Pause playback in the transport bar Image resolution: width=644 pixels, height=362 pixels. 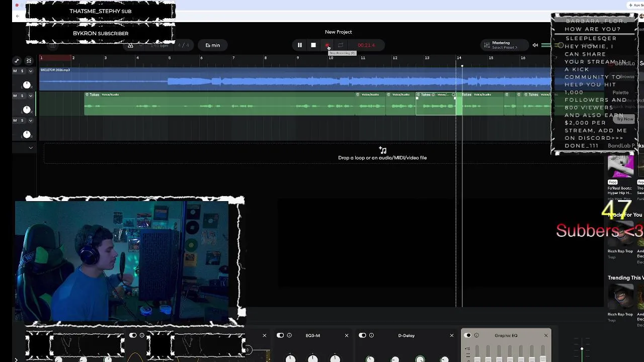299,45
